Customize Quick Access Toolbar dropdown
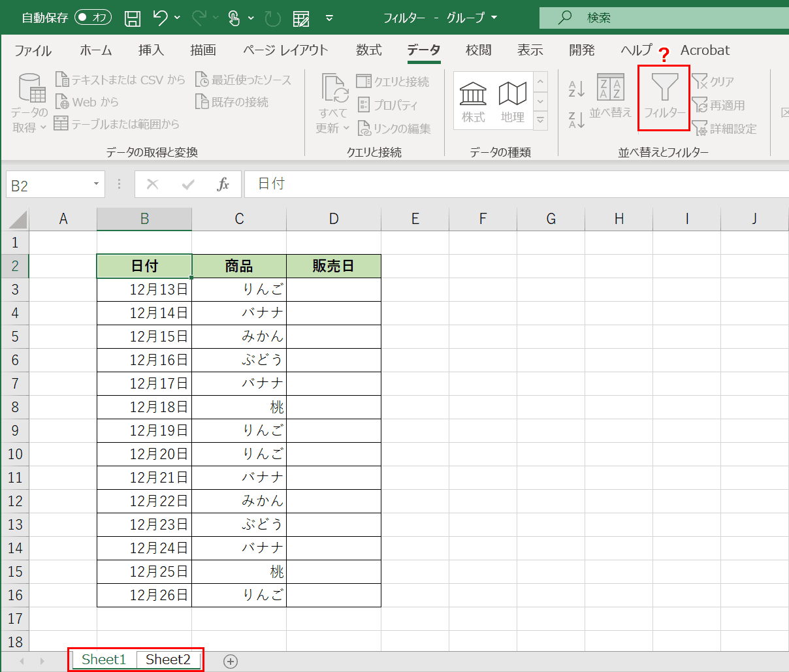This screenshot has height=672, width=789. click(x=330, y=18)
